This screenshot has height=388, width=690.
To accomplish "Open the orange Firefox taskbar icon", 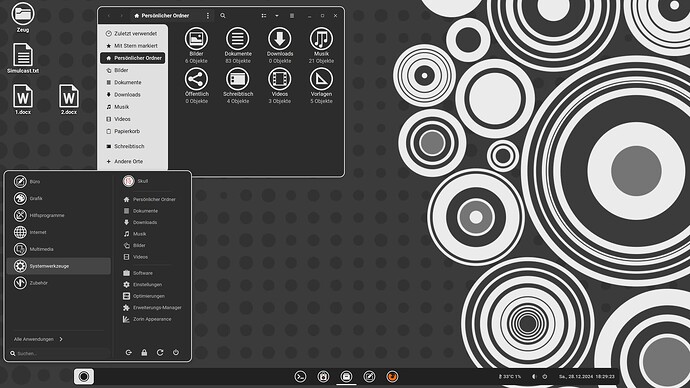I will [x=392, y=377].
